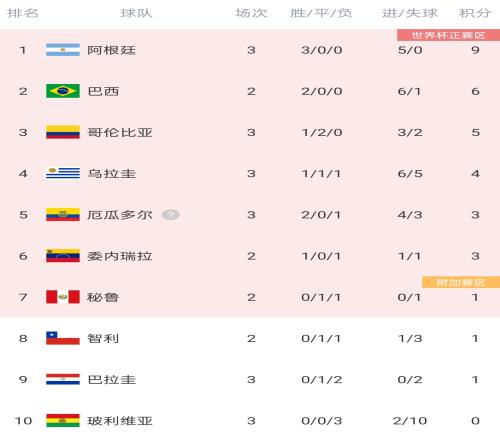Open the 玻利维亚 team row
The width and height of the screenshot is (500, 440).
(x=250, y=421)
